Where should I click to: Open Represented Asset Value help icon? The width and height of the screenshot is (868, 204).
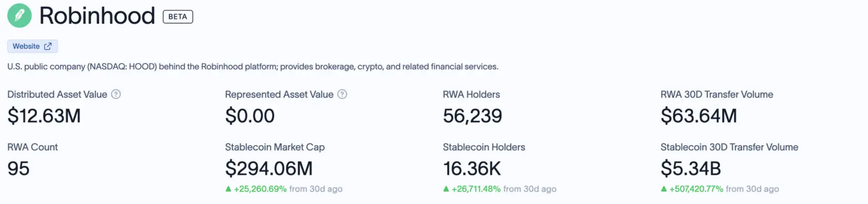(342, 94)
